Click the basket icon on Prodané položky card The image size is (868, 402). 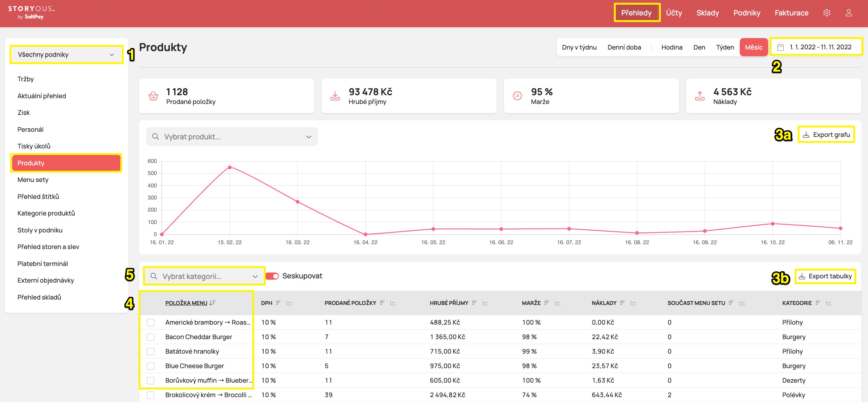(x=153, y=96)
